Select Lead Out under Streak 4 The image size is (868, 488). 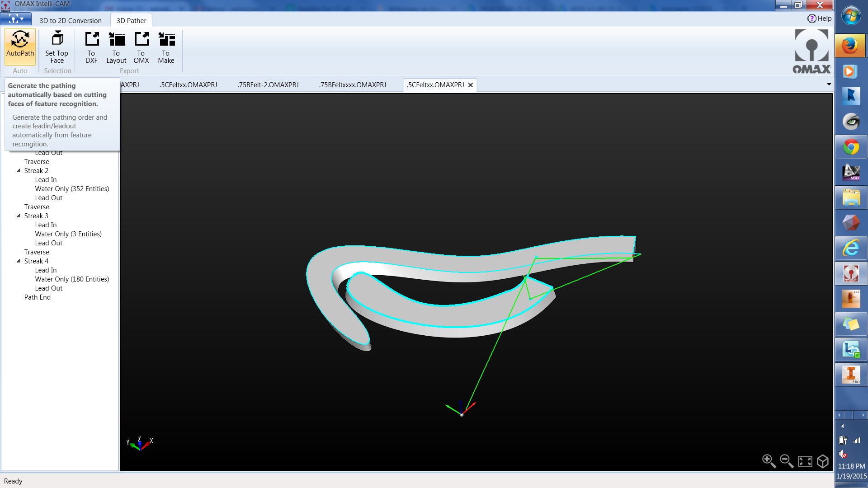pos(49,288)
